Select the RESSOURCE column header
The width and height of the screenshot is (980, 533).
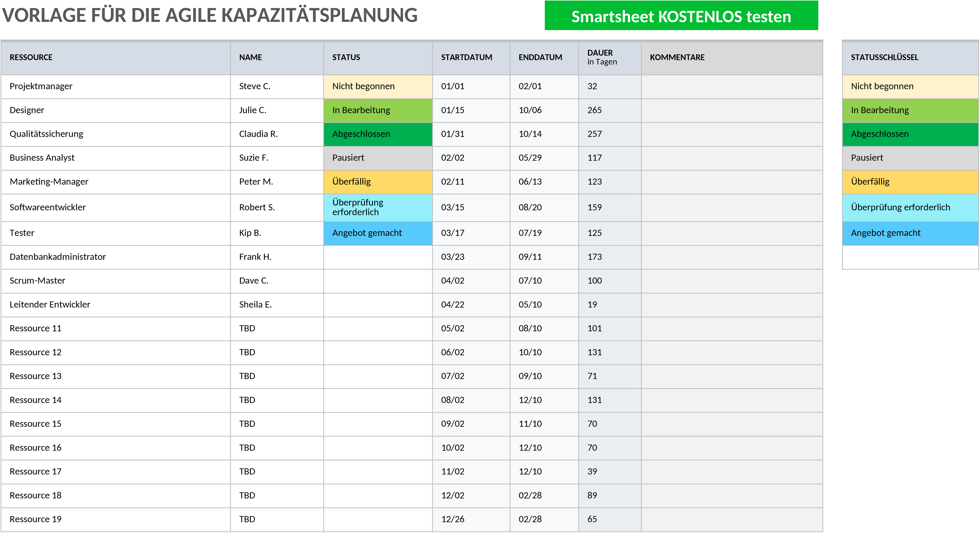(116, 57)
